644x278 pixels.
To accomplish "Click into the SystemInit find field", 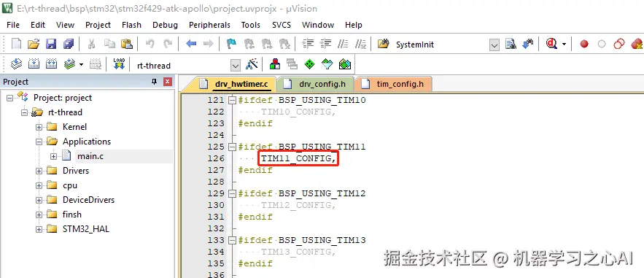I will pyautogui.click(x=441, y=45).
